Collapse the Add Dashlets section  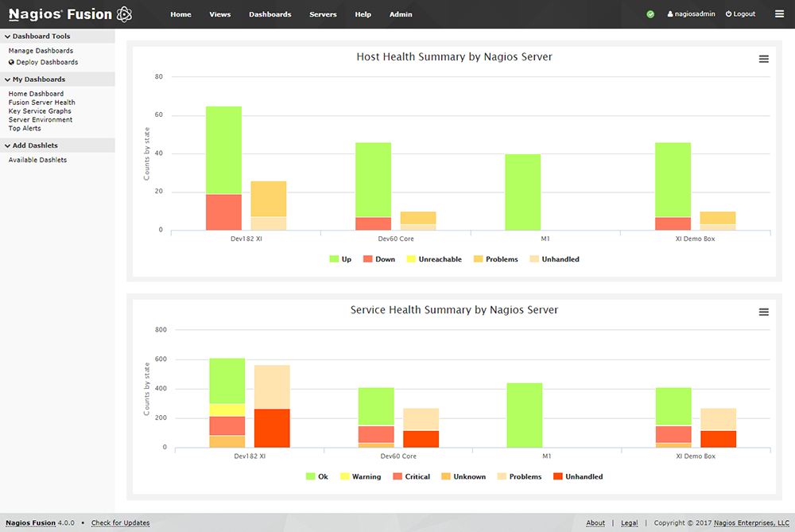pos(7,146)
